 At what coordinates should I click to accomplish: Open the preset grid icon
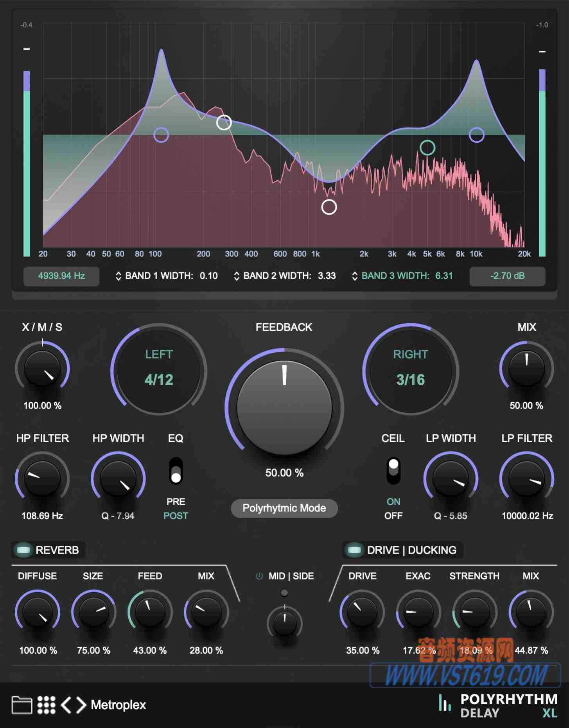[x=46, y=705]
